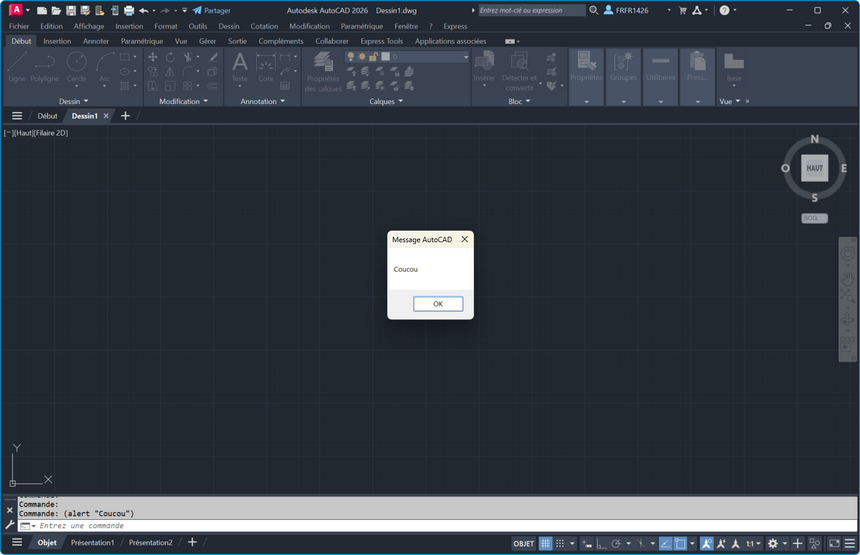The height and width of the screenshot is (555, 860).
Task: Click the ViewCube HAUT face
Action: point(814,168)
